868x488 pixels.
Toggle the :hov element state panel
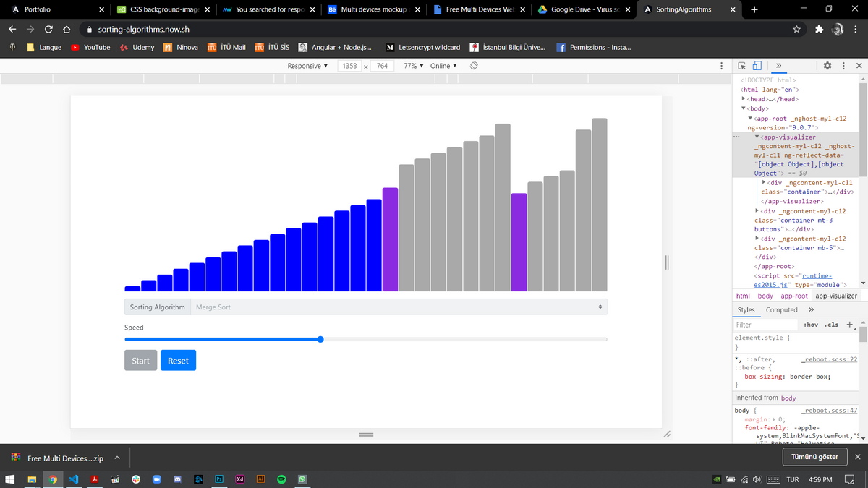(x=811, y=325)
